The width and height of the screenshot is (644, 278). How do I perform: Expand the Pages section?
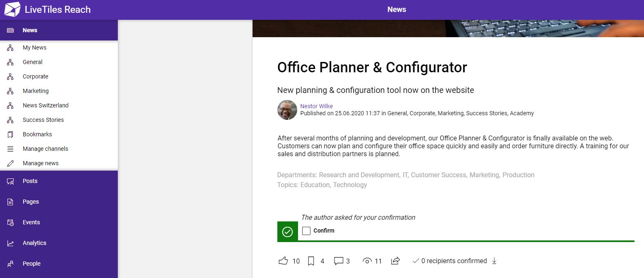click(59, 202)
